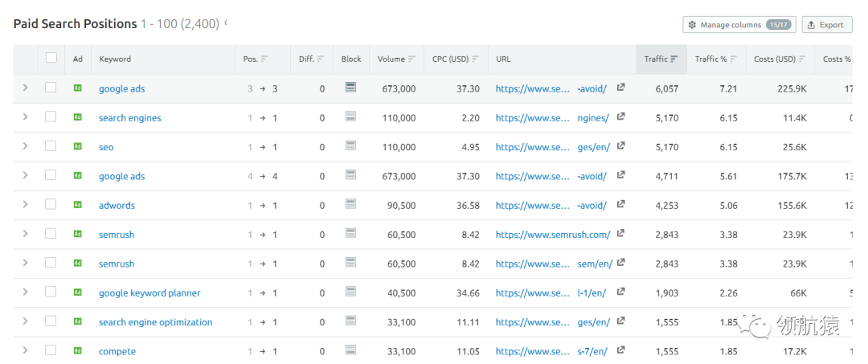868x364 pixels.
Task: Toggle select-all checkbox in table header
Action: click(51, 58)
